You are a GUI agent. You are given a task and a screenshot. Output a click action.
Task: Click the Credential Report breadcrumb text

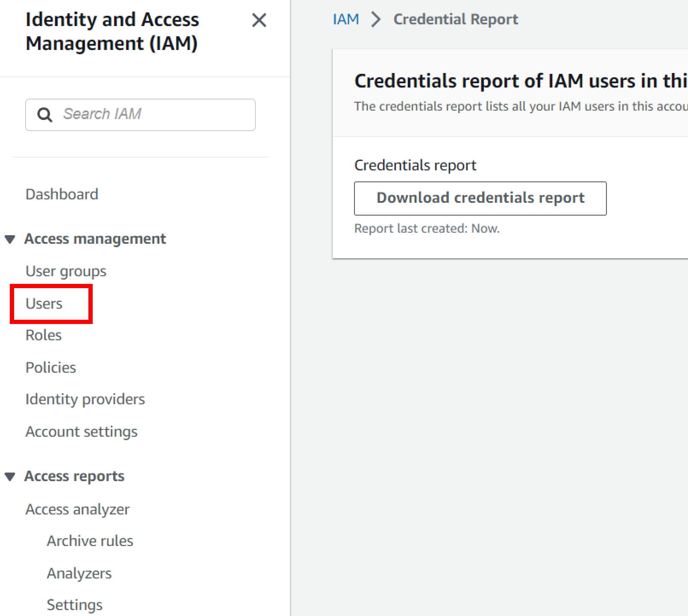coord(456,19)
